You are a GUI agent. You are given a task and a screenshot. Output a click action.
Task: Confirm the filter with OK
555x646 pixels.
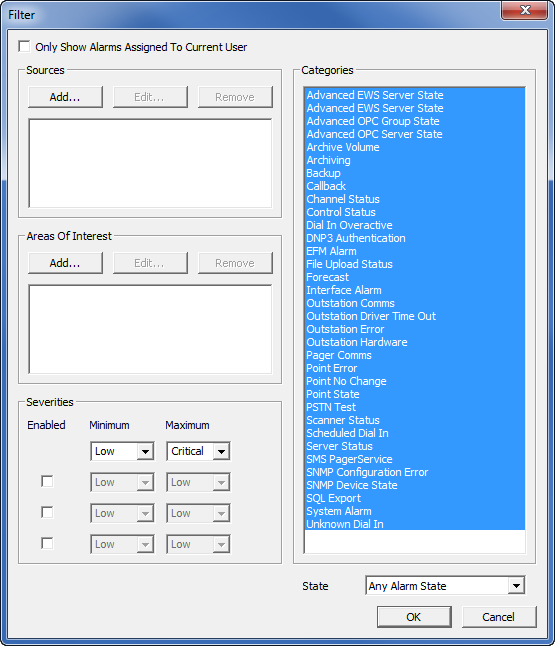pos(414,617)
